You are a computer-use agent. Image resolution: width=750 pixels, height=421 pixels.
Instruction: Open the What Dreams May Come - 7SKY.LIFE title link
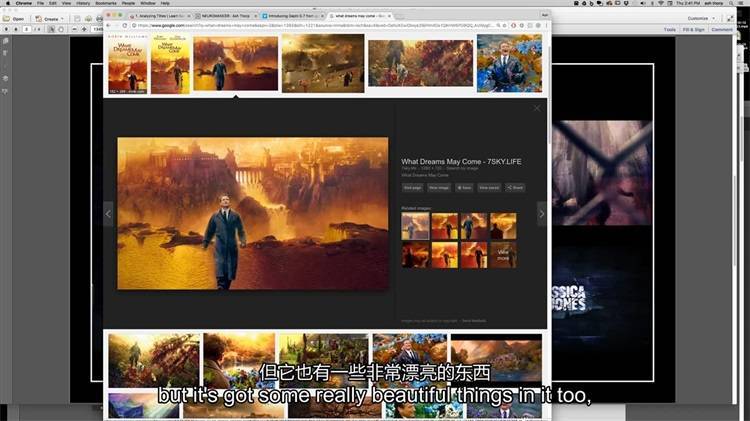[x=461, y=162]
